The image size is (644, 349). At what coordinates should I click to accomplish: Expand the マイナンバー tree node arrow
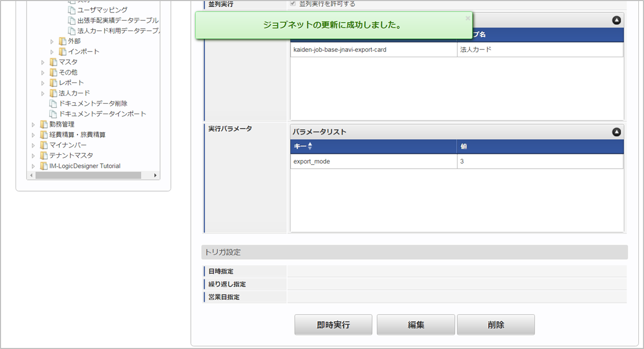click(33, 145)
